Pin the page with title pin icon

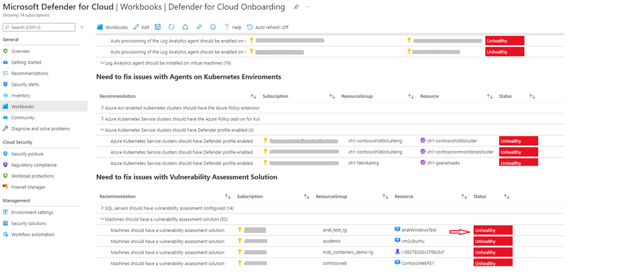click(x=296, y=7)
